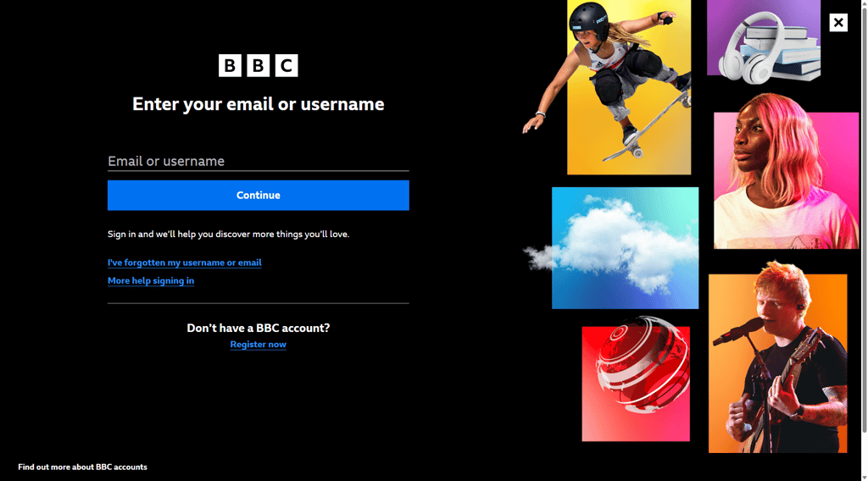
Task: Click the blue Continue button
Action: [x=258, y=195]
